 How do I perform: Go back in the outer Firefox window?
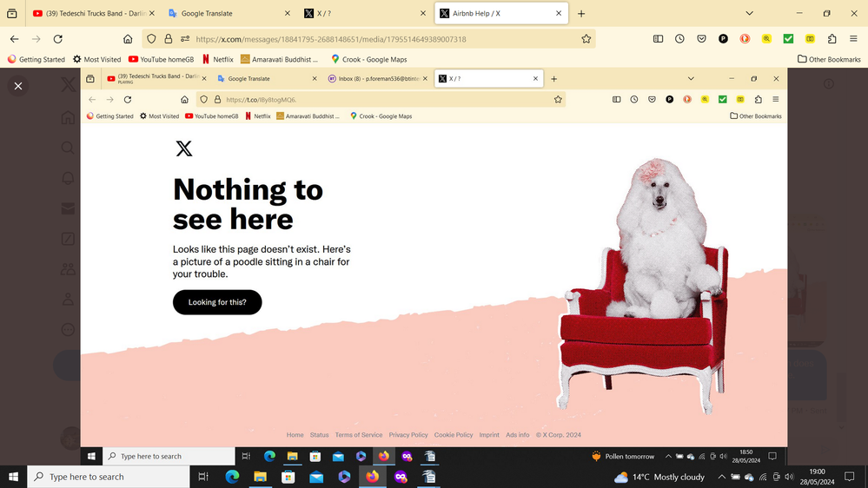click(x=15, y=39)
